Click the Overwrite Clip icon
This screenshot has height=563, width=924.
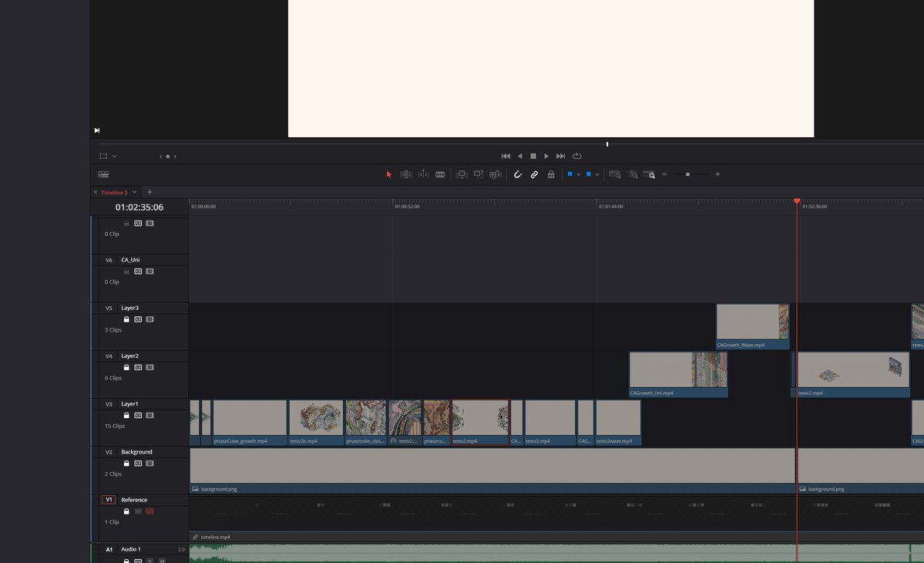click(x=479, y=174)
